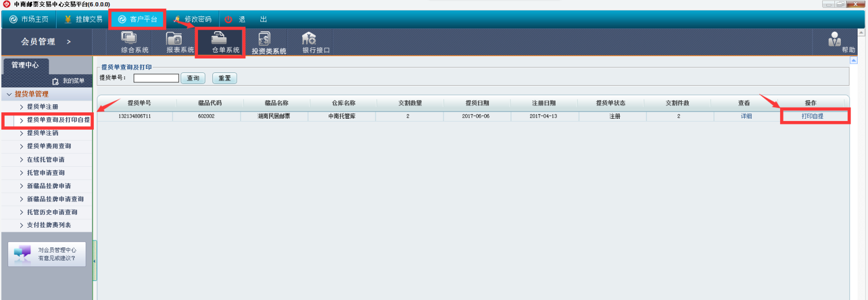Screen dimensions: 868x300
Task: Click the 我的菜单 icon
Action: point(56,81)
